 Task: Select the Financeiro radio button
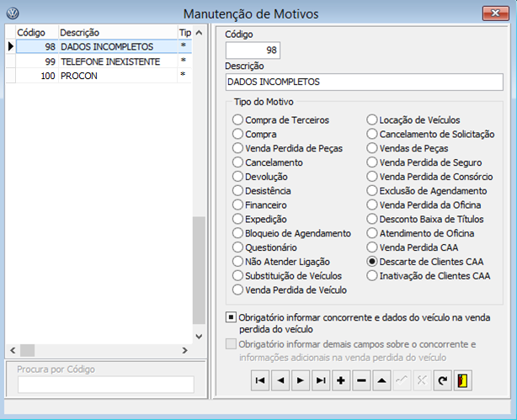(259, 205)
